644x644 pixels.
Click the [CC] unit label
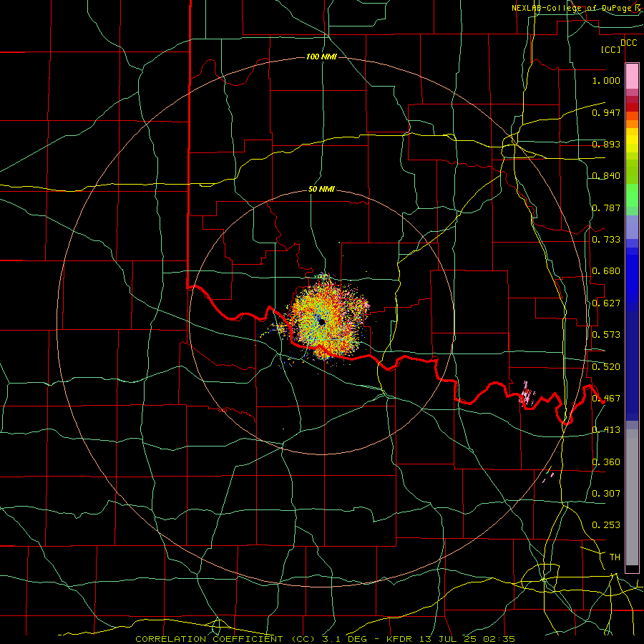(x=610, y=49)
